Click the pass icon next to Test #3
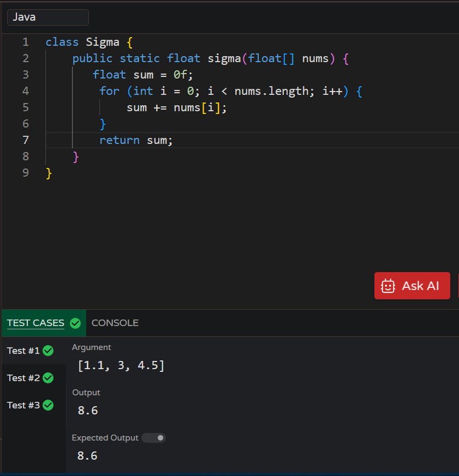The image size is (459, 476). (47, 405)
